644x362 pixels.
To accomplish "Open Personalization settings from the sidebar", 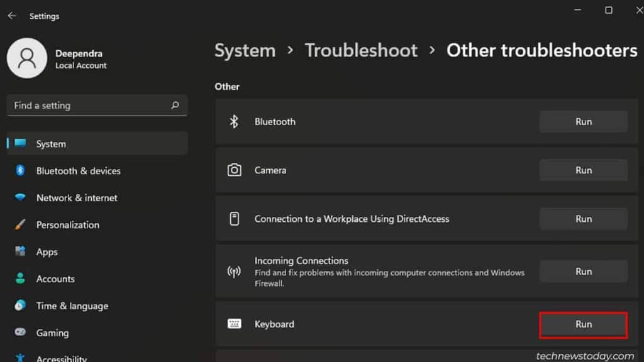I will pyautogui.click(x=67, y=224).
